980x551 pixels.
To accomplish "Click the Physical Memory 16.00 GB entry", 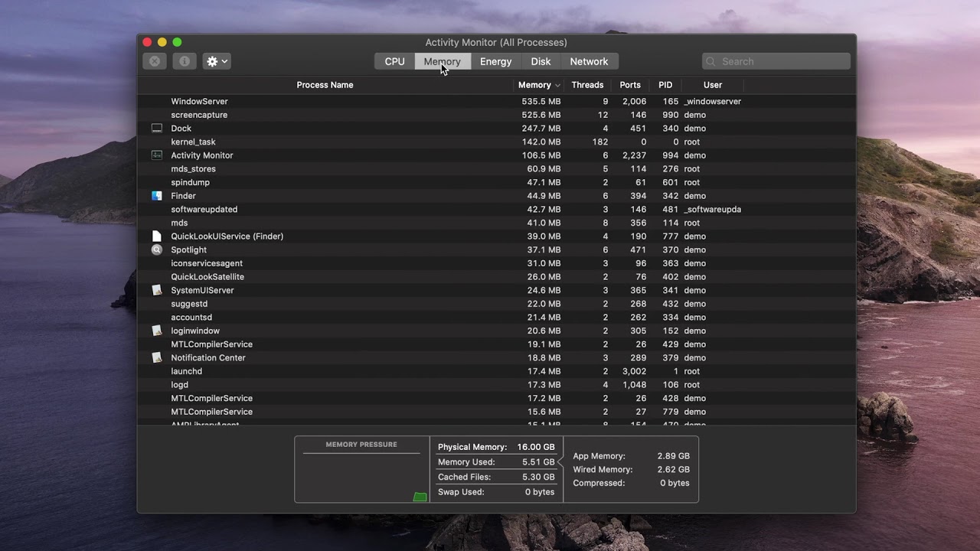I will (496, 447).
